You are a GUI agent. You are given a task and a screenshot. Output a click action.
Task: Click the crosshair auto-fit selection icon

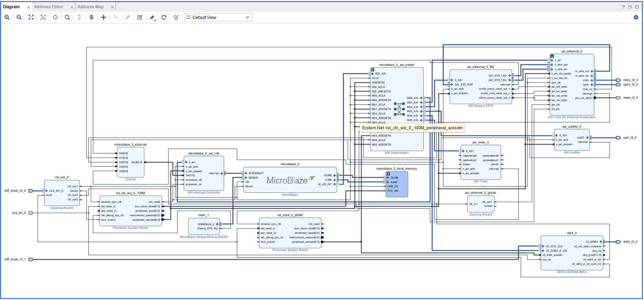tap(55, 17)
